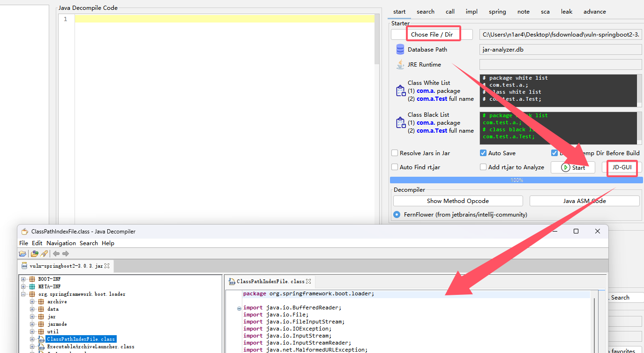This screenshot has height=353, width=644.
Task: Click the 100% progress bar
Action: coord(516,180)
